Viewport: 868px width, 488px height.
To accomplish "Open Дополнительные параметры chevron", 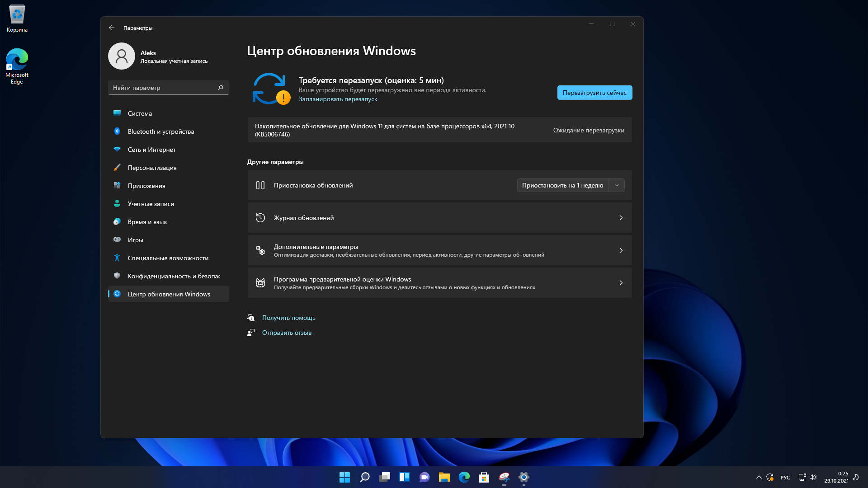I will [621, 250].
